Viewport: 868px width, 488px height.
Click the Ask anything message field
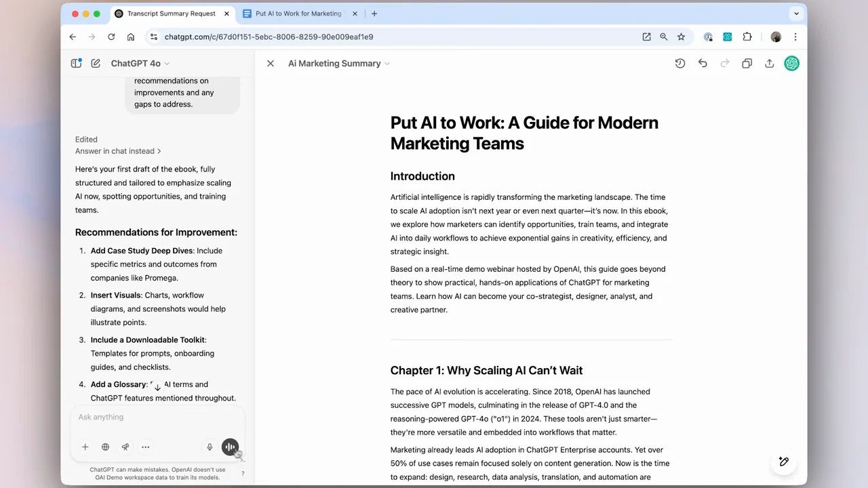point(157,417)
